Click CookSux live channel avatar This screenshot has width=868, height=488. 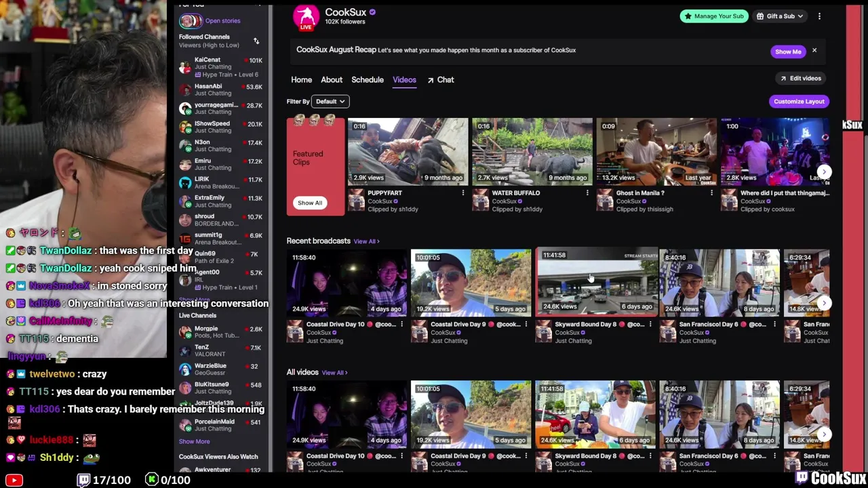coord(306,17)
